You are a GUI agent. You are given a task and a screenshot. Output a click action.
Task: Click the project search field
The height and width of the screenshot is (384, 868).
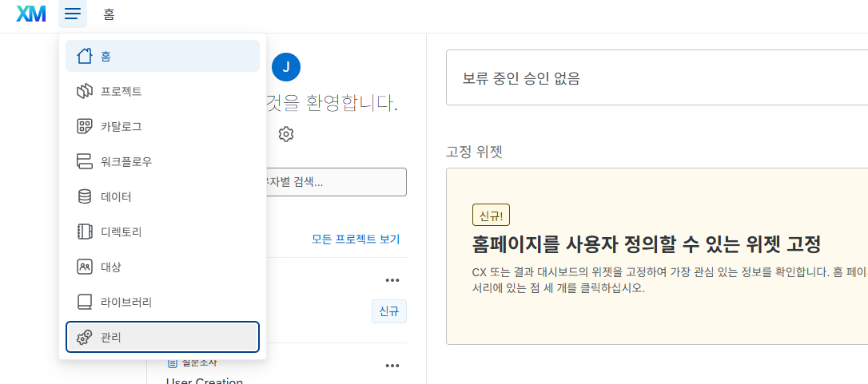coord(336,182)
